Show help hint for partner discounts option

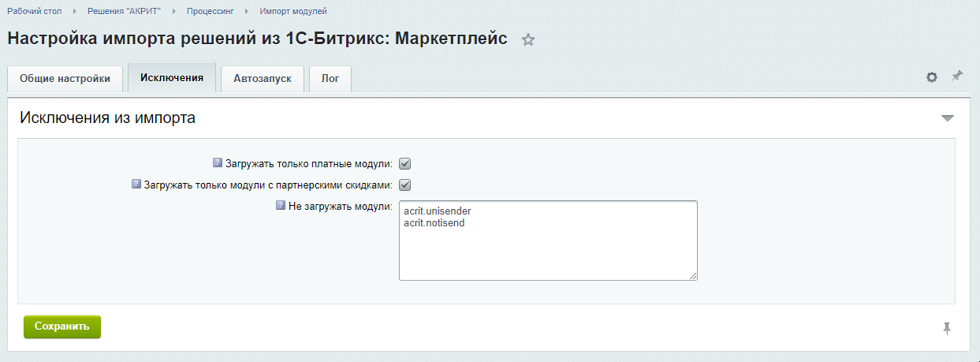(137, 185)
